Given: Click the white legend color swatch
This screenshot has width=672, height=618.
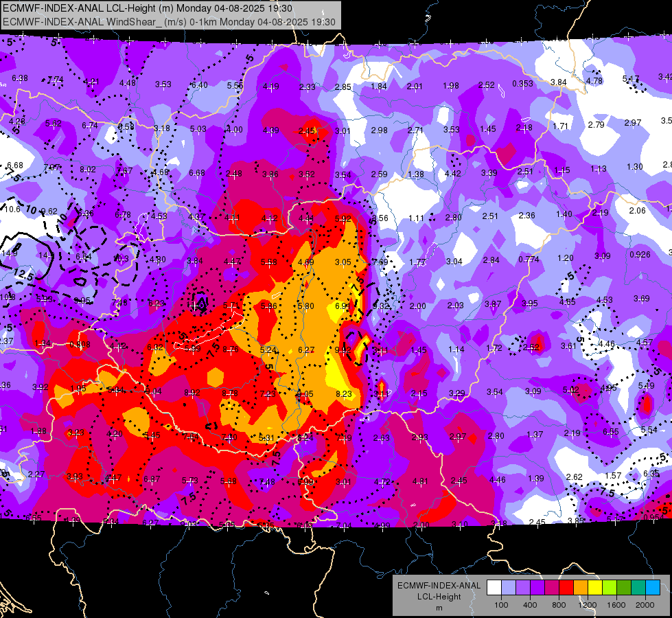Looking at the screenshot, I should coord(494,587).
